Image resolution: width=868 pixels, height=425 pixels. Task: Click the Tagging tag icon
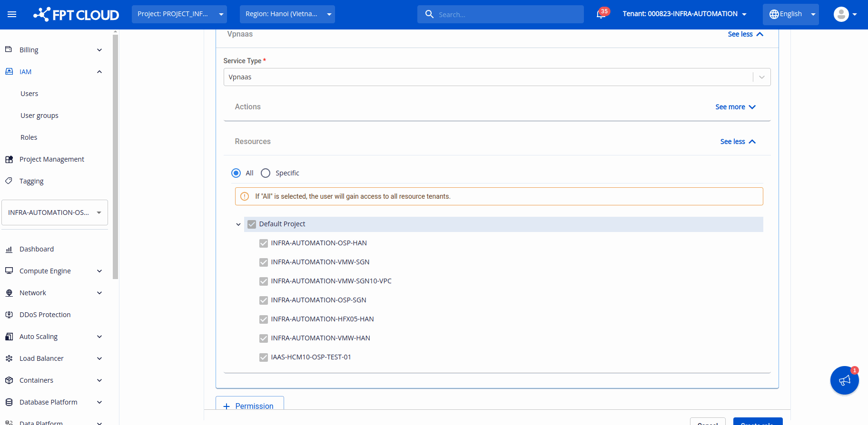pos(9,181)
